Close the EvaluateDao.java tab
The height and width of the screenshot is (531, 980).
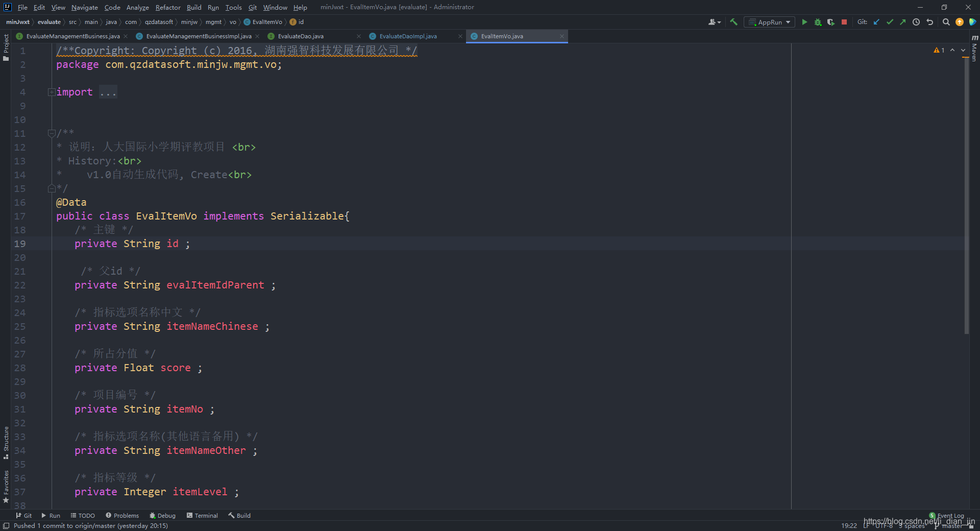(x=359, y=36)
